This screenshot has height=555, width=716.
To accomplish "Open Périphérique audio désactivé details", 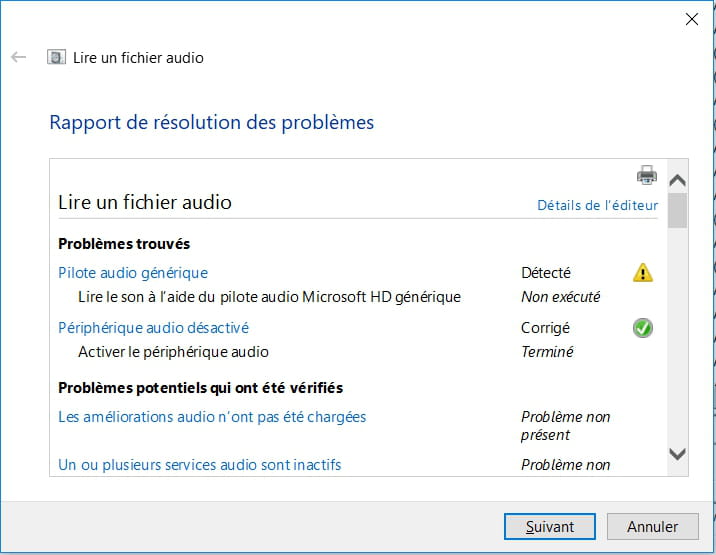I will pyautogui.click(x=153, y=327).
